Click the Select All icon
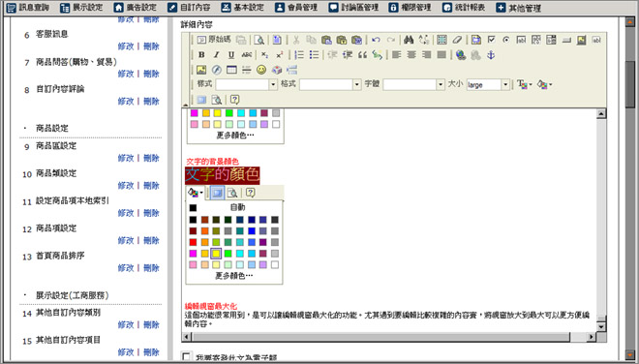 (441, 40)
